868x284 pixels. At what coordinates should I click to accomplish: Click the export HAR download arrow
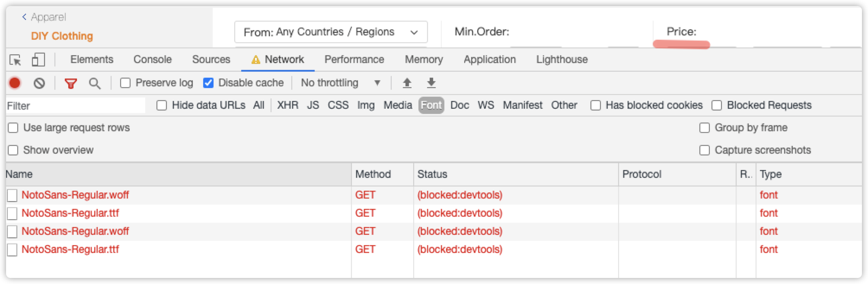coord(431,83)
